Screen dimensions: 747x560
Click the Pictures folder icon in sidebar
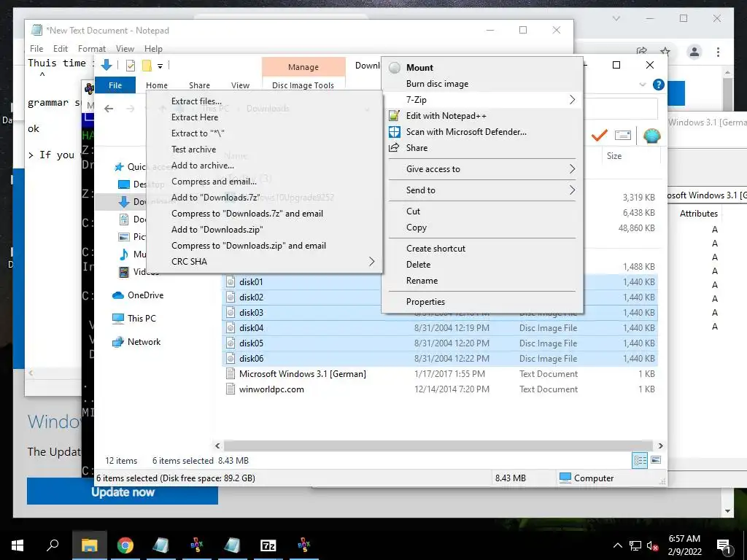124,237
